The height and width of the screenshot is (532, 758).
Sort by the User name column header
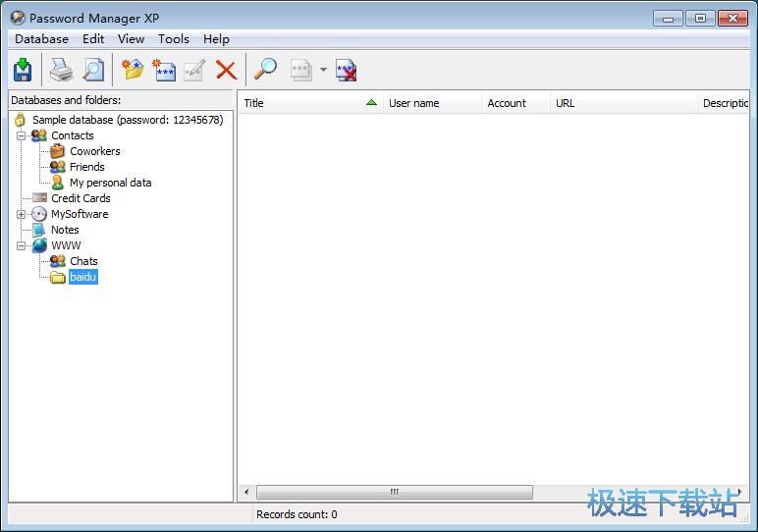(432, 103)
